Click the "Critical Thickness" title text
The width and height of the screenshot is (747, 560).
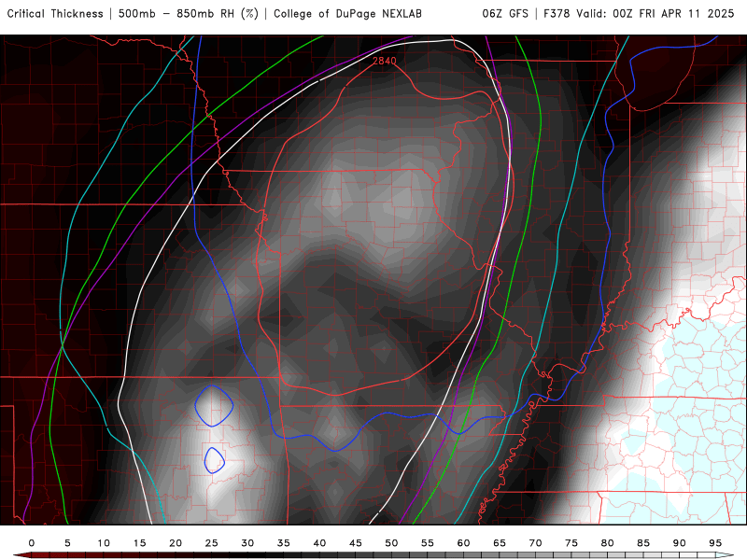pyautogui.click(x=55, y=14)
